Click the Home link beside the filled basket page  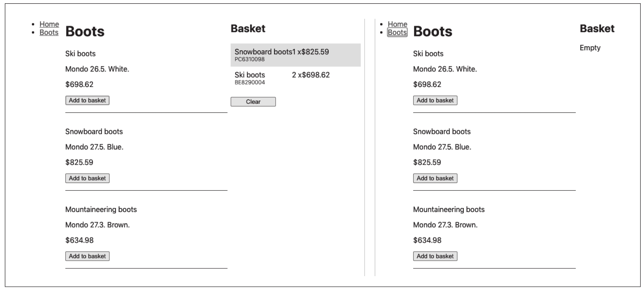click(x=49, y=25)
